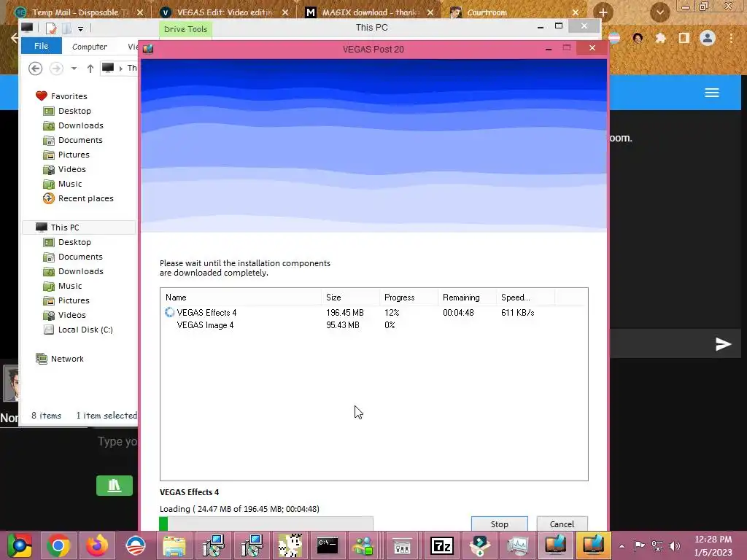Screen dimensions: 747x560
Task: Open browser tab search dropdown
Action: coord(659,12)
